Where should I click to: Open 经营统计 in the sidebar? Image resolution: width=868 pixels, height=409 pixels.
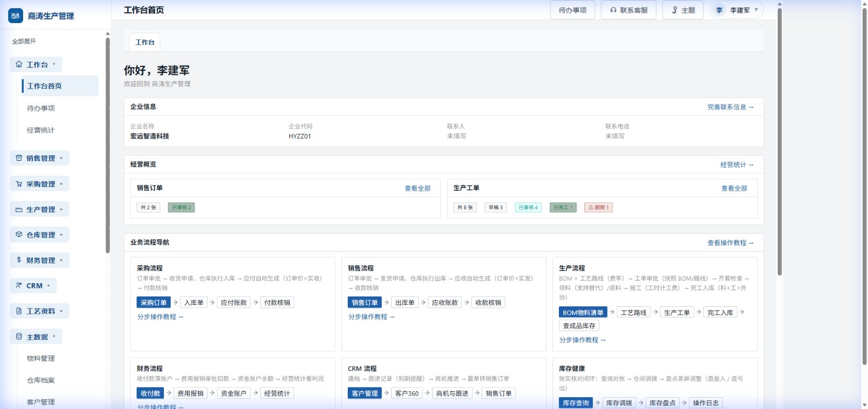point(41,131)
